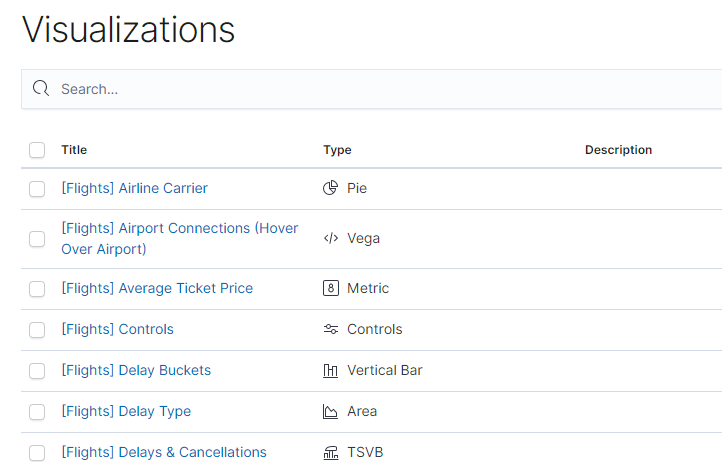Click the 'Area' type text
Image resolution: width=722 pixels, height=462 pixels.
(362, 411)
